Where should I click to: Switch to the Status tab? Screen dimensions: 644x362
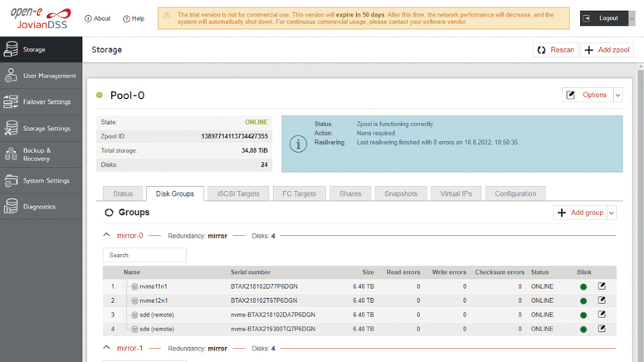(123, 193)
